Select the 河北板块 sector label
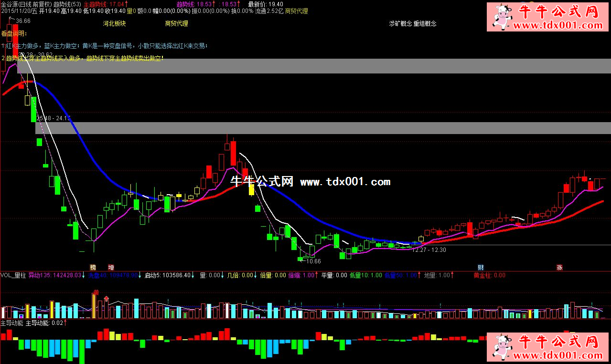The height and width of the screenshot is (364, 611). (115, 23)
